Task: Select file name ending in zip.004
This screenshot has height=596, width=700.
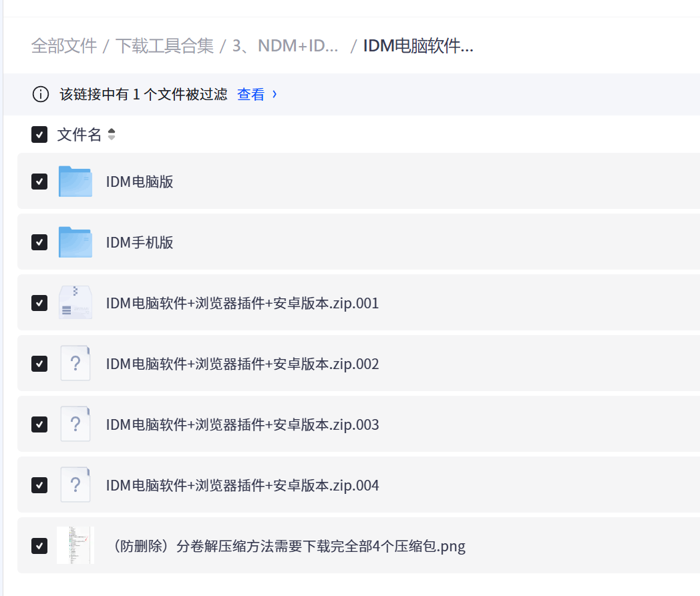Action: click(242, 485)
